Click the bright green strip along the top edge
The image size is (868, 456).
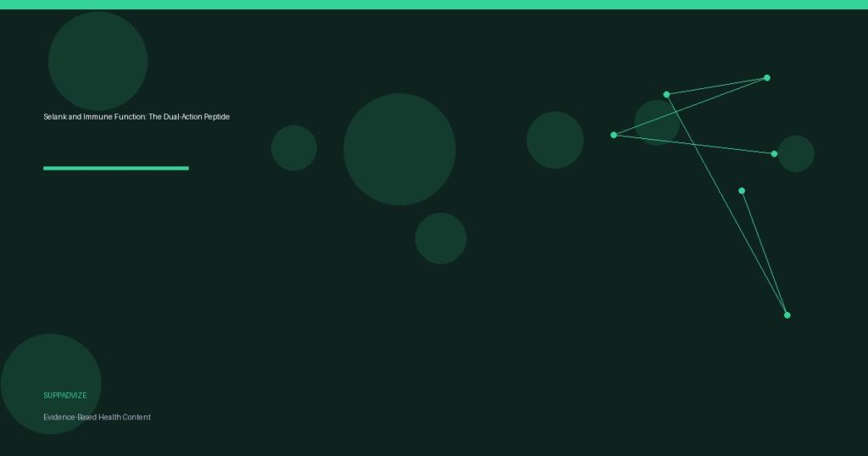434,4
